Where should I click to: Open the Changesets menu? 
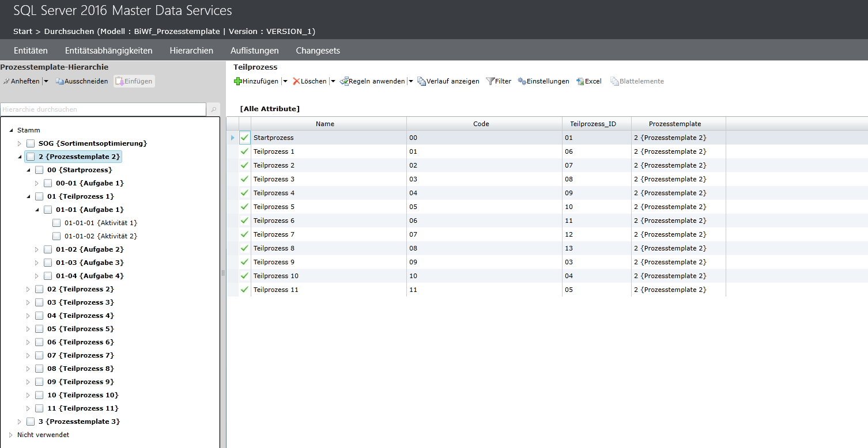pyautogui.click(x=318, y=50)
